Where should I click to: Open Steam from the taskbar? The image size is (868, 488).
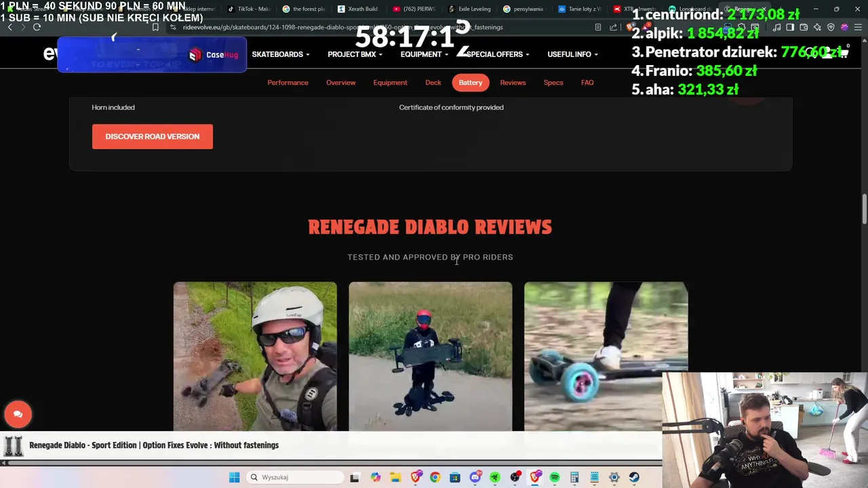click(634, 477)
